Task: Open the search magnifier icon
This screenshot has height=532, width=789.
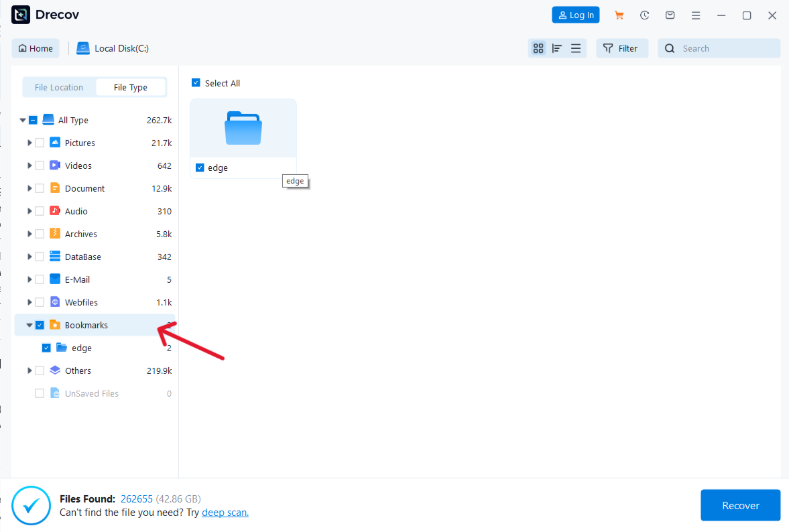Action: pyautogui.click(x=669, y=48)
